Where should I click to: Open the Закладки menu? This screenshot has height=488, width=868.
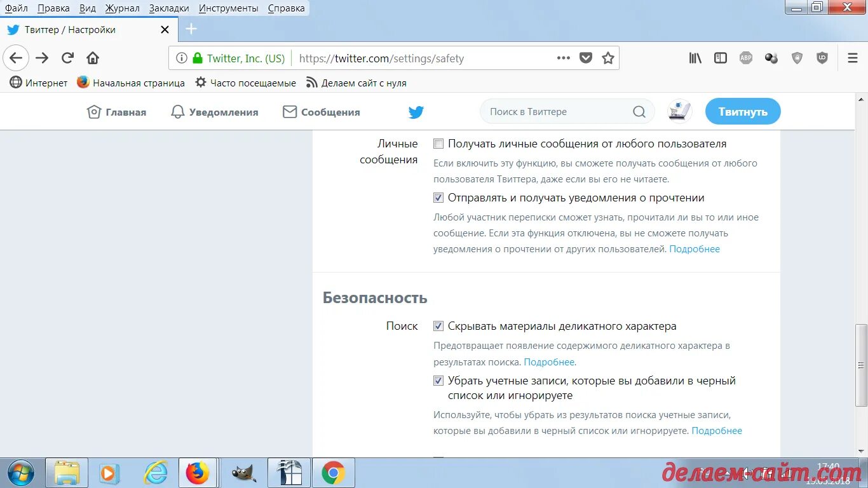169,8
